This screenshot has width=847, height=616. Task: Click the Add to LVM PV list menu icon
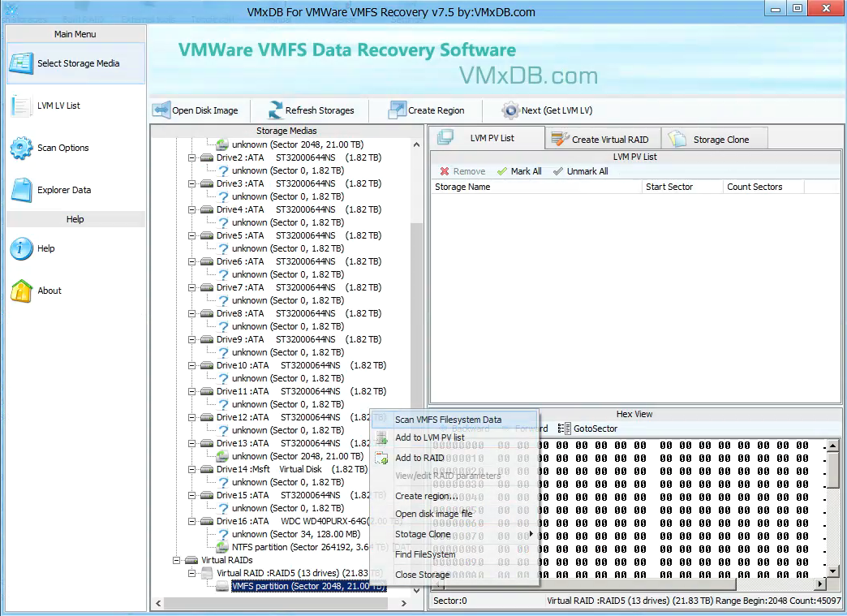point(382,437)
